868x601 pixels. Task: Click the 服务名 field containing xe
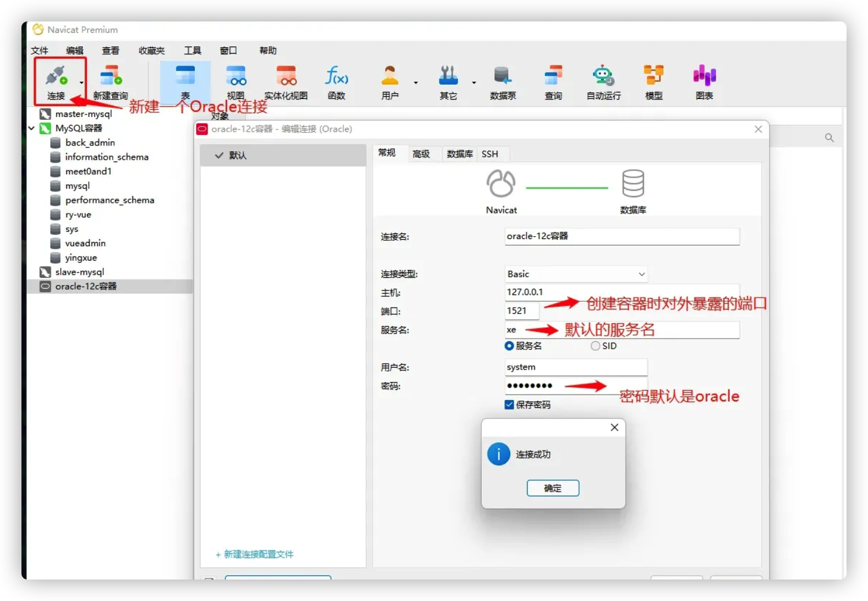pyautogui.click(x=622, y=330)
